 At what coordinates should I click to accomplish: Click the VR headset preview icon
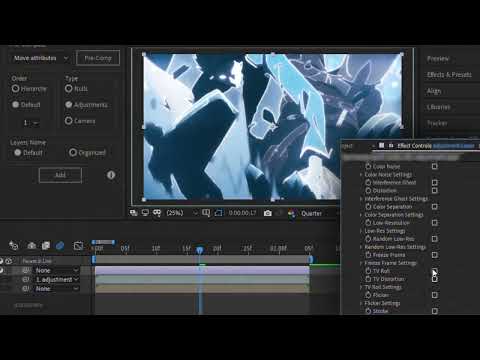point(157,213)
